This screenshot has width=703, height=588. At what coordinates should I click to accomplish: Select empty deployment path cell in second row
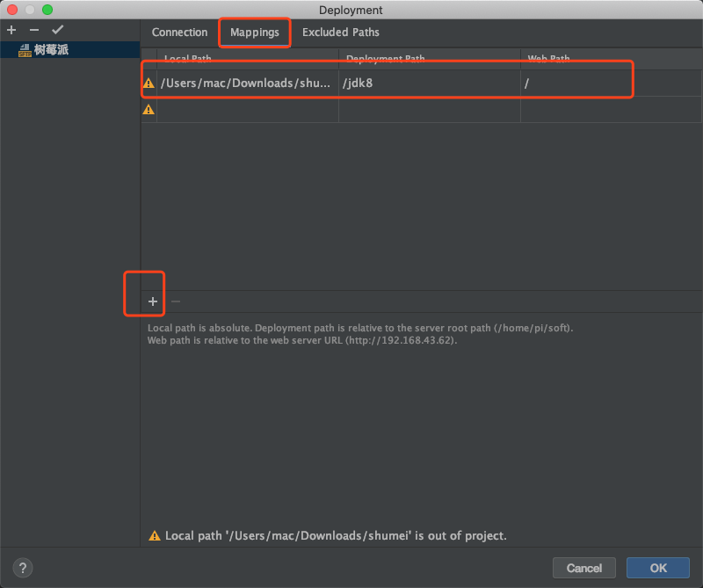[430, 110]
